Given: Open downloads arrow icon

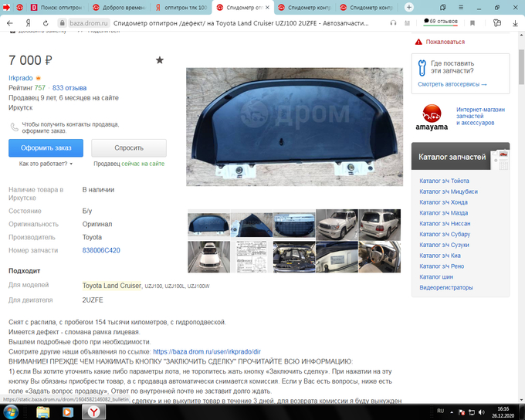Looking at the screenshot, I should click(515, 23).
